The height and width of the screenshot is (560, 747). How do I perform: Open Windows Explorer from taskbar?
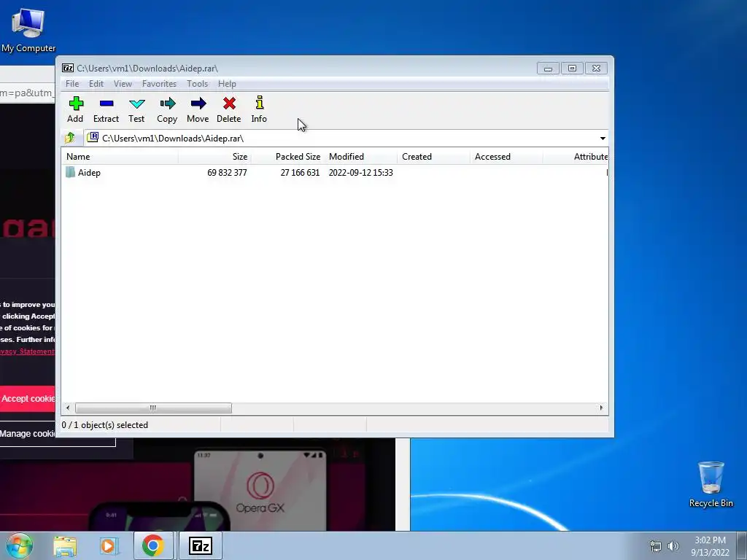click(x=65, y=546)
